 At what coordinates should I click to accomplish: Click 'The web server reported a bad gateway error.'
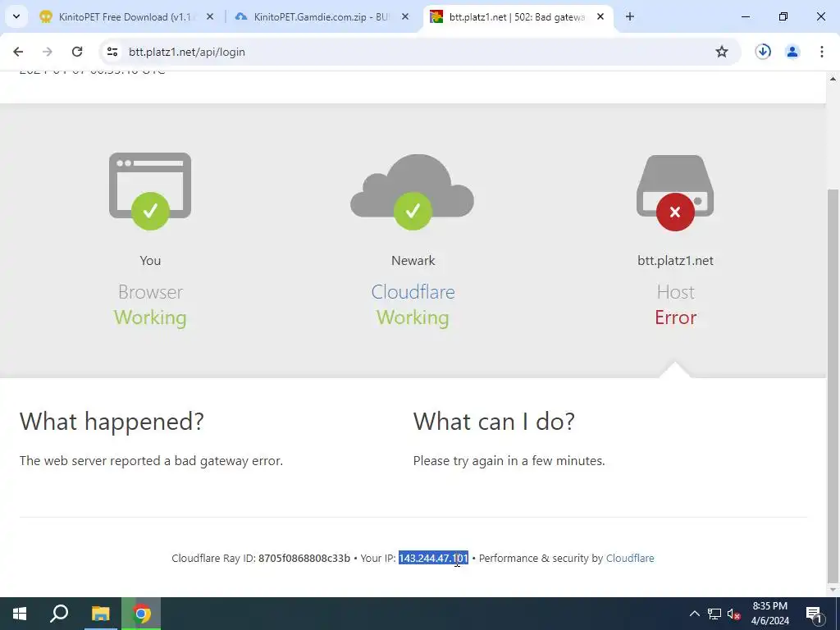click(x=151, y=461)
